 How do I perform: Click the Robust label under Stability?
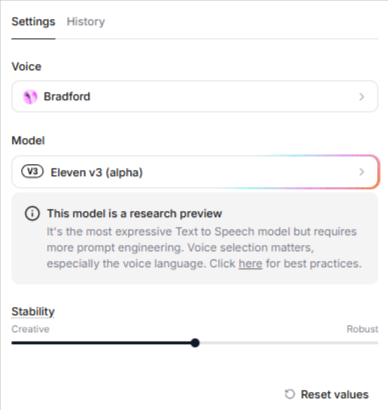click(x=362, y=329)
